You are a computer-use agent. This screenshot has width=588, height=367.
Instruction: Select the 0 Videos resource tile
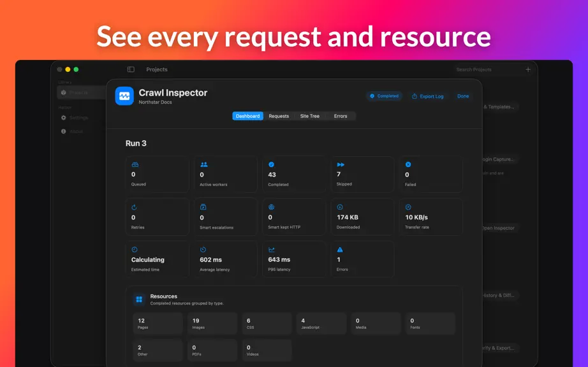267,350
